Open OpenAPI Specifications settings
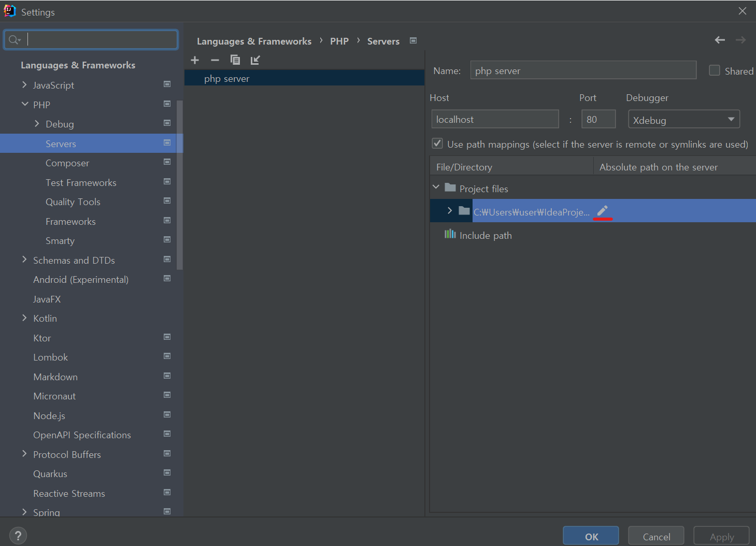 [82, 435]
